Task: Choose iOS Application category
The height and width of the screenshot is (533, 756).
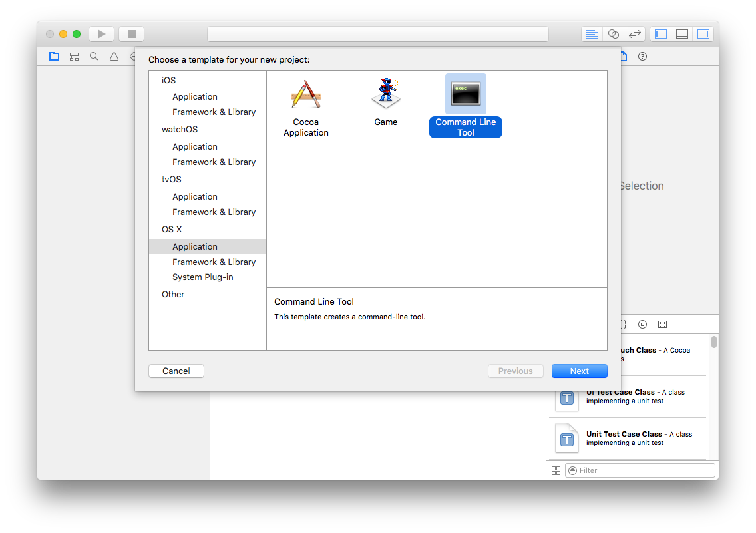Action: (x=194, y=96)
